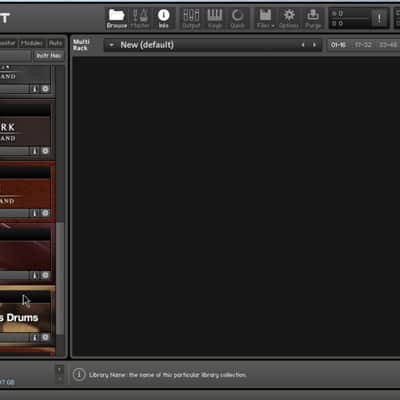Click the circled info icon in bottom pane
Viewport: 400px width, 400px height.
pos(79,375)
